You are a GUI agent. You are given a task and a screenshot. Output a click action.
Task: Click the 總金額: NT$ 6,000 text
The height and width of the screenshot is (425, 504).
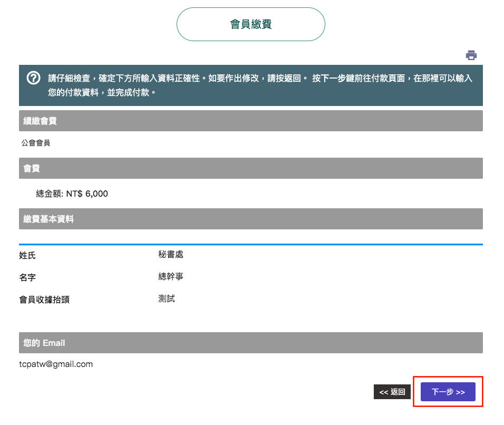click(x=72, y=194)
